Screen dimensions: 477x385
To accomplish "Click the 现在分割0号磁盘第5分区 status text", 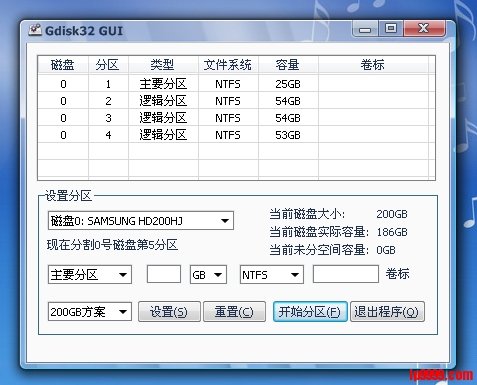I will click(x=112, y=245).
